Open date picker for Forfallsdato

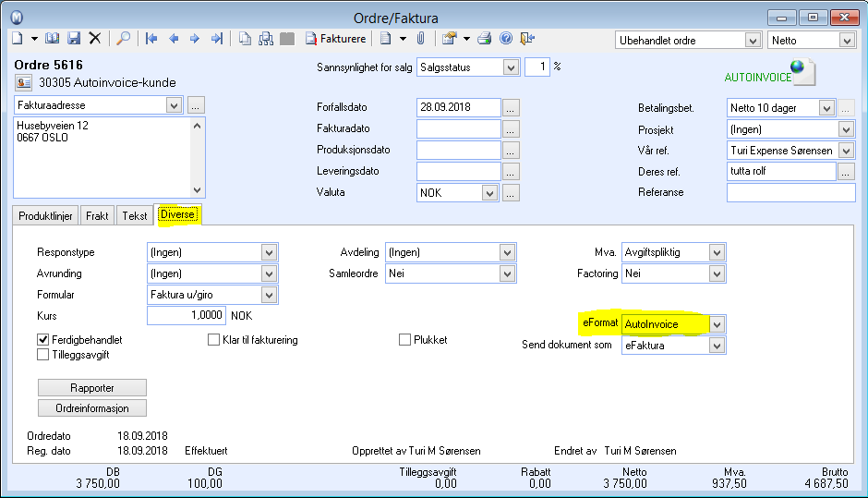pos(511,107)
